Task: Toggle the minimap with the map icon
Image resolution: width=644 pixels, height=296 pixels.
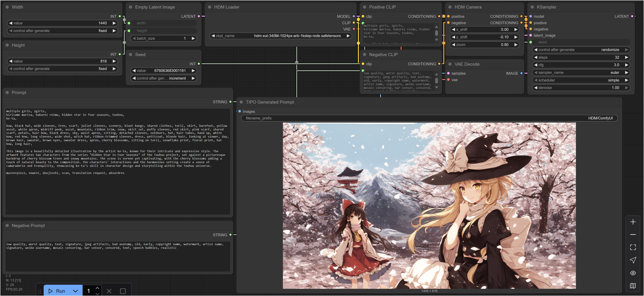Action: [633, 286]
